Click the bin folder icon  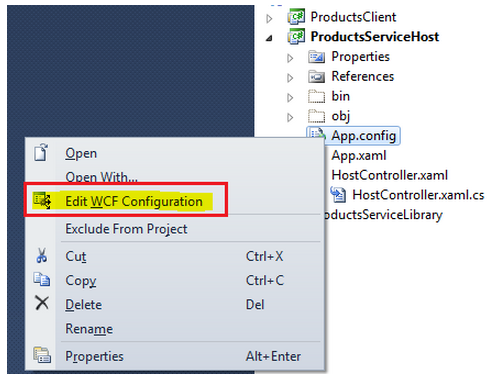coord(316,96)
